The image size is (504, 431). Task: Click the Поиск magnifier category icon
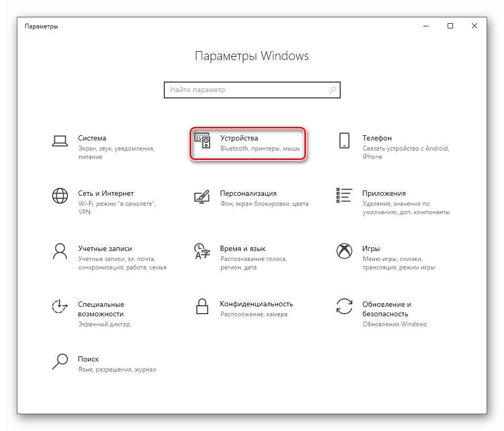[x=60, y=362]
